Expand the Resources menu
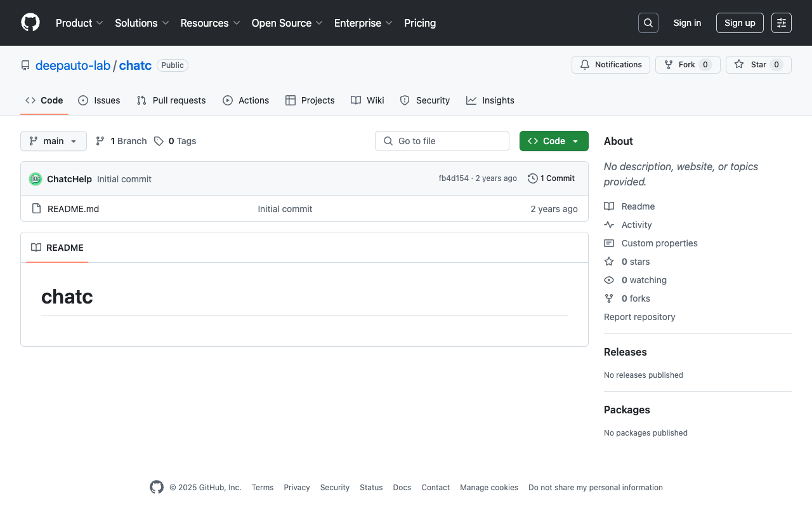Screen dimensions: 812x508 pyautogui.click(x=210, y=23)
